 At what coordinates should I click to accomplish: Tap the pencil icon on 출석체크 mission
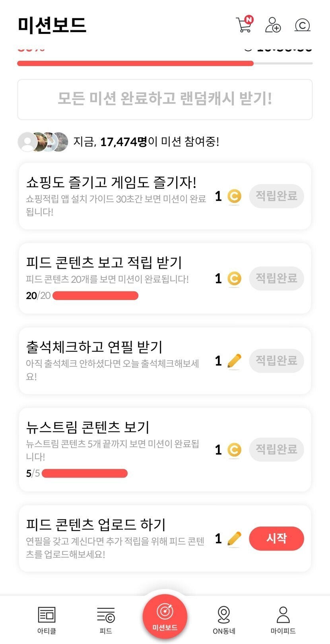tap(234, 361)
